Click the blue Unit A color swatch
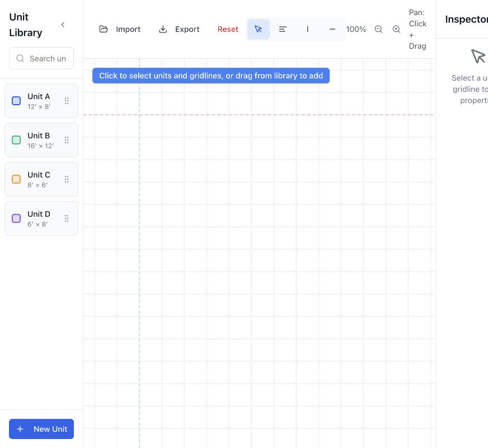 point(16,101)
